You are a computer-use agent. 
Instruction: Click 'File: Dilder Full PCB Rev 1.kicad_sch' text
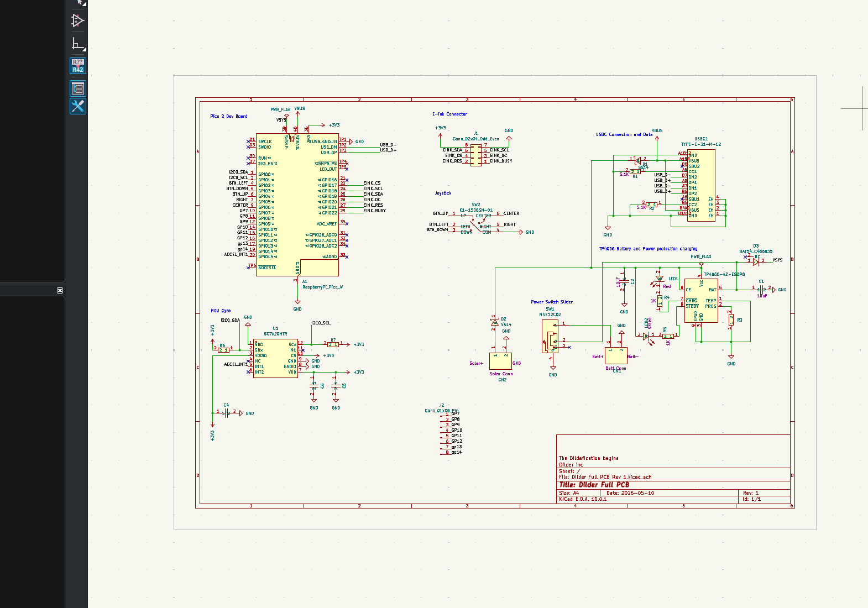click(605, 476)
